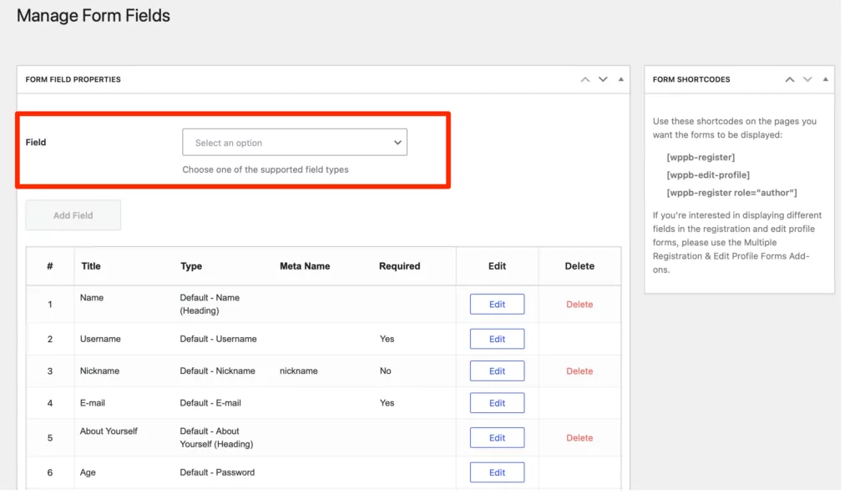Image resolution: width=855 pixels, height=504 pixels.
Task: Edit the Username field row
Action: (x=498, y=339)
